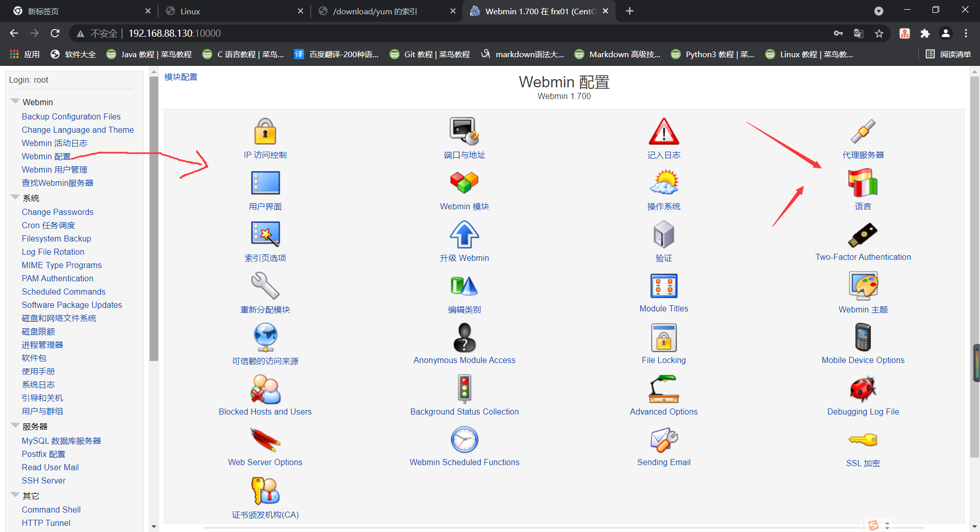Open the Debugging Log File ladybug icon
Image resolution: width=980 pixels, height=532 pixels.
[863, 389]
